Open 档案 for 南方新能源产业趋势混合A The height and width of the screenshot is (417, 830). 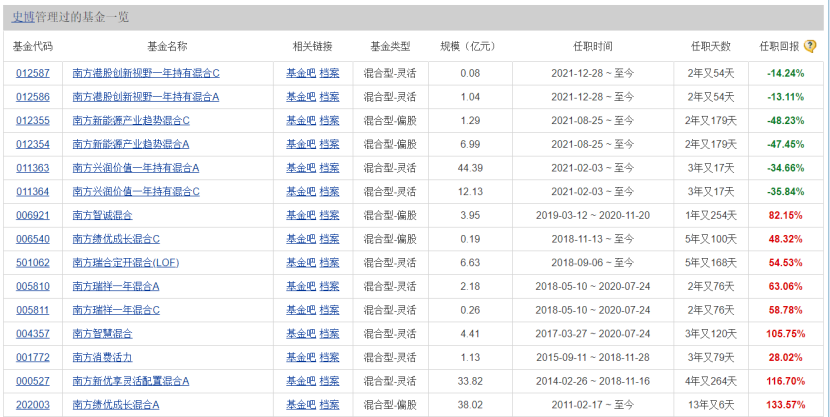pyautogui.click(x=329, y=144)
